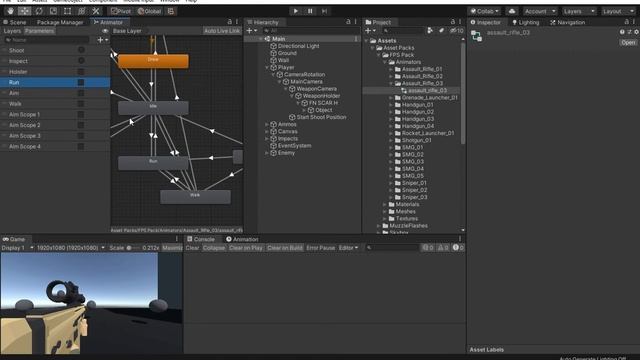Toggle grid snapping icon
Image resolution: width=640 pixels, height=360 pixels.
pos(171,11)
